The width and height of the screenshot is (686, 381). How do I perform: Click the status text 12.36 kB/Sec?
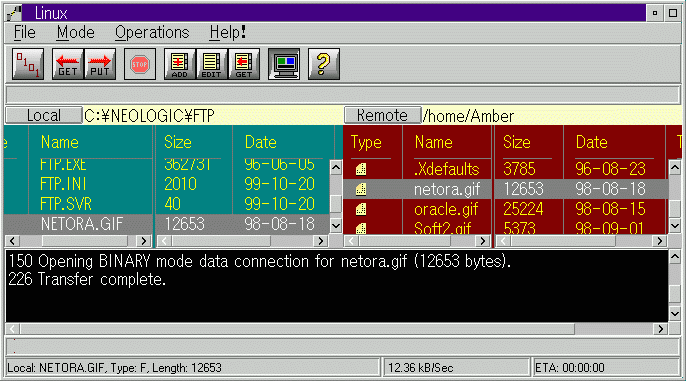pyautogui.click(x=420, y=368)
